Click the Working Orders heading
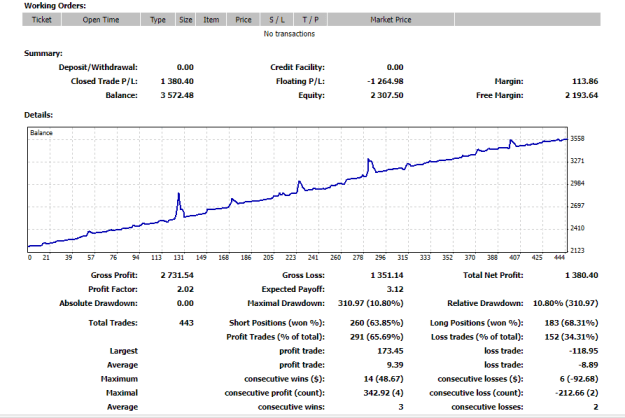 [x=55, y=6]
